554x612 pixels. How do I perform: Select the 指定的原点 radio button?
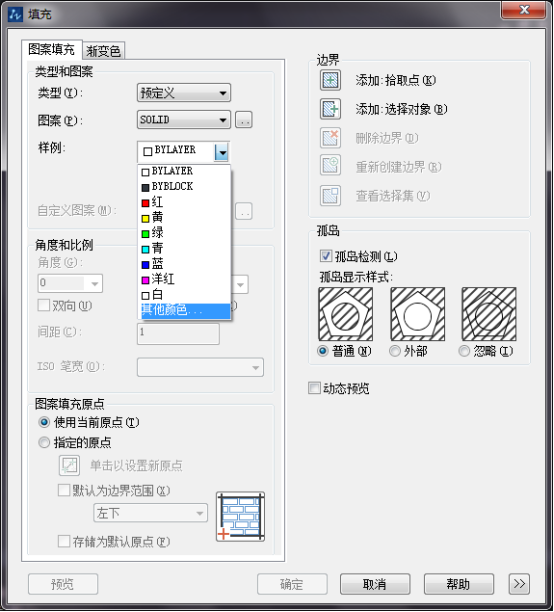click(x=44, y=442)
